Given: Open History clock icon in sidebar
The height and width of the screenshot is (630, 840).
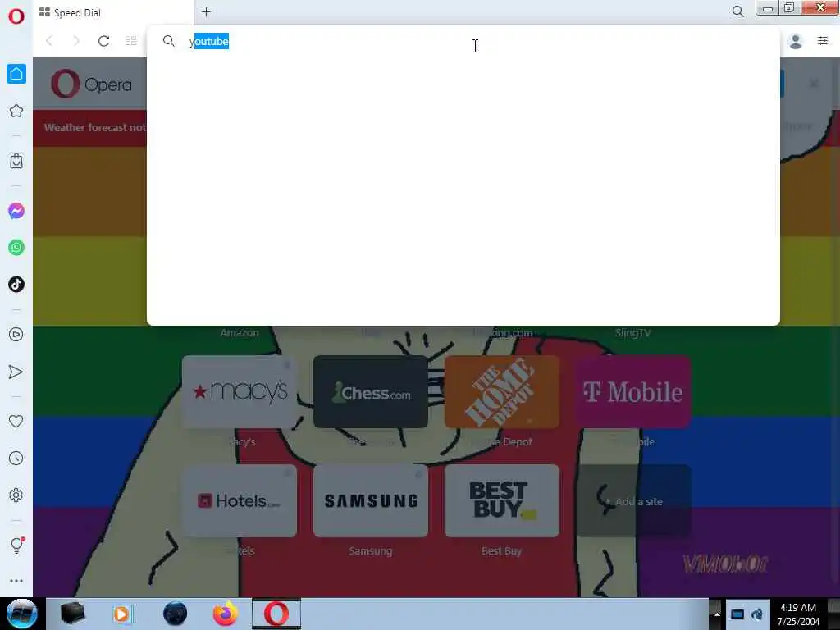Looking at the screenshot, I should tap(16, 458).
